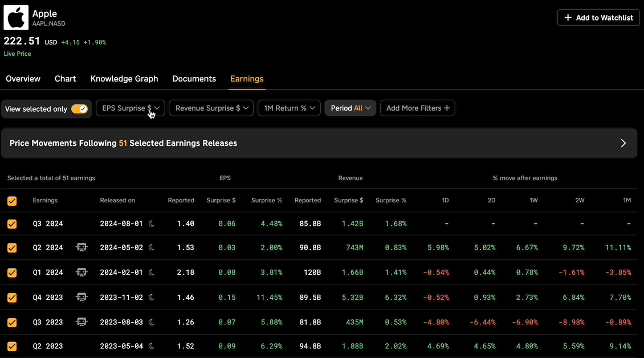The width and height of the screenshot is (644, 358).
Task: Click the Apple logo icon
Action: (16, 18)
